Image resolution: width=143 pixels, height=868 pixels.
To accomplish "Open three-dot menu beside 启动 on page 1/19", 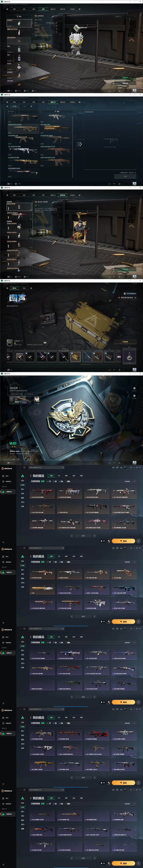I will tap(138, 541).
